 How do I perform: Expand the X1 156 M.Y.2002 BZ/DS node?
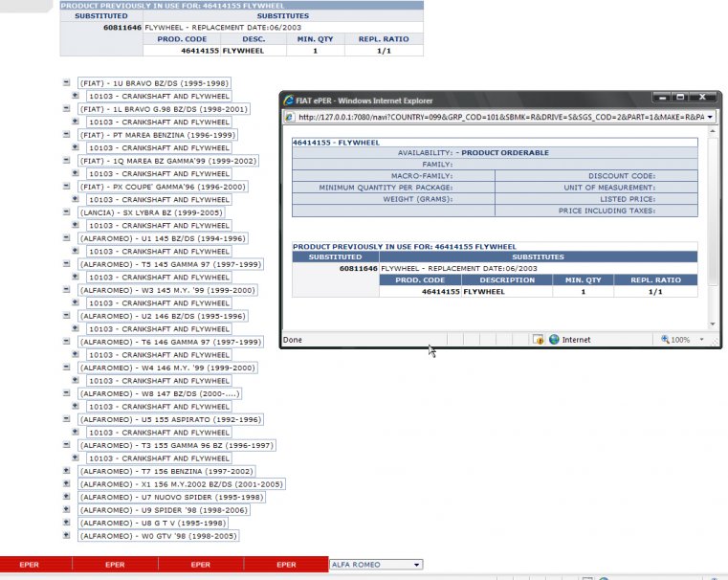[65, 484]
